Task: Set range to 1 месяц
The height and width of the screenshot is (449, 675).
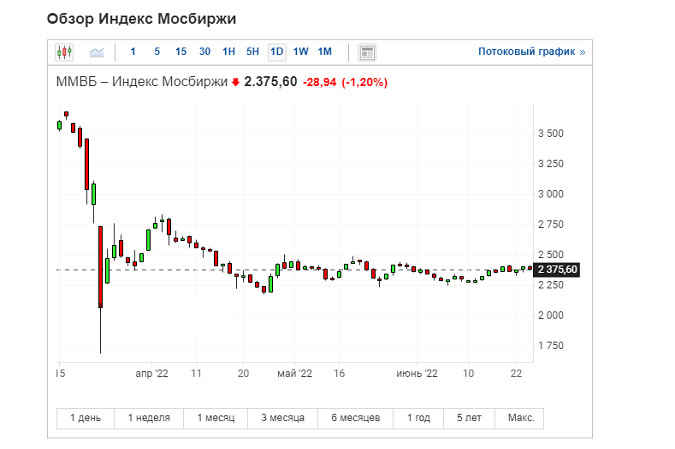Action: (216, 418)
